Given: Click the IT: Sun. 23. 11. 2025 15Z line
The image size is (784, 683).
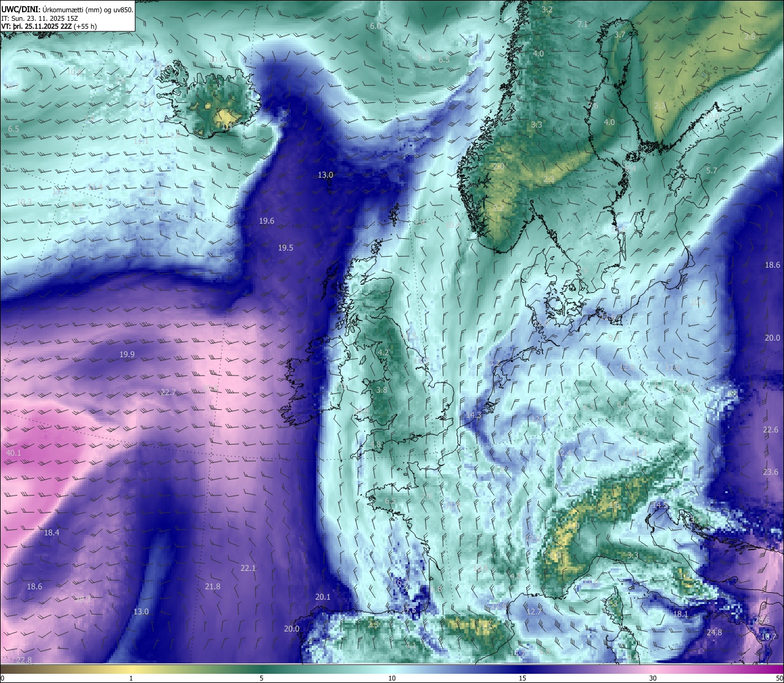Looking at the screenshot, I should (39, 18).
